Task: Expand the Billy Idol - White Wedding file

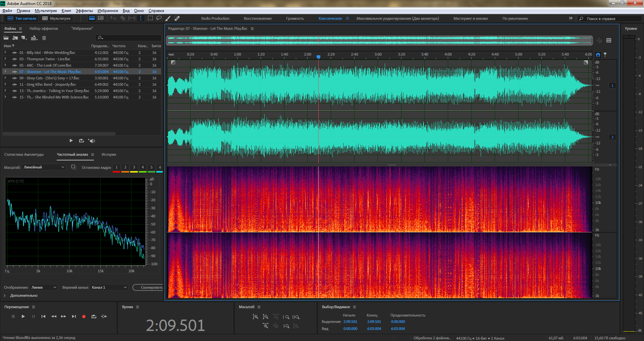Action: 5,53
